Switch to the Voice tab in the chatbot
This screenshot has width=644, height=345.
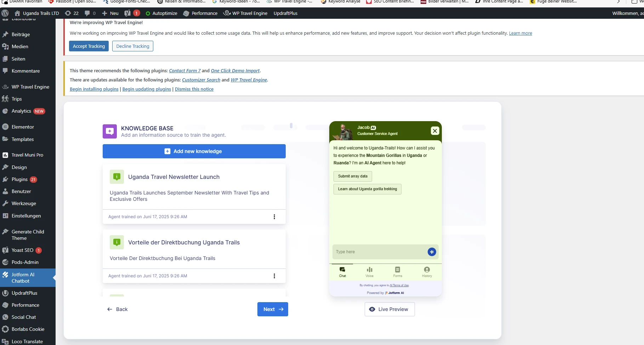click(369, 272)
